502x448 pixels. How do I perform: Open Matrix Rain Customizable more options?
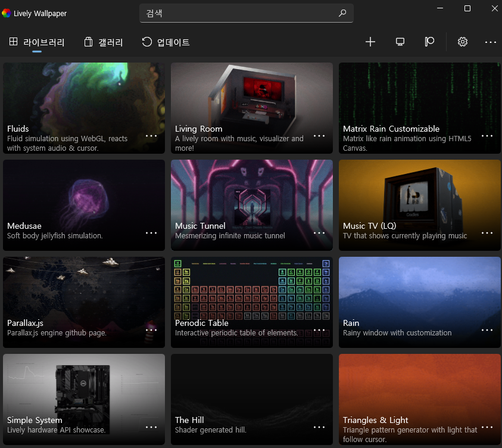pos(487,136)
